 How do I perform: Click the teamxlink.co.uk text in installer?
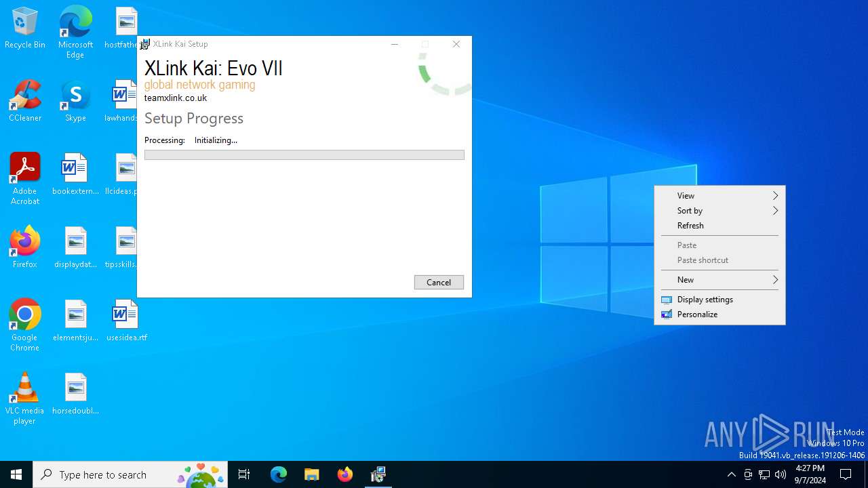click(x=176, y=98)
